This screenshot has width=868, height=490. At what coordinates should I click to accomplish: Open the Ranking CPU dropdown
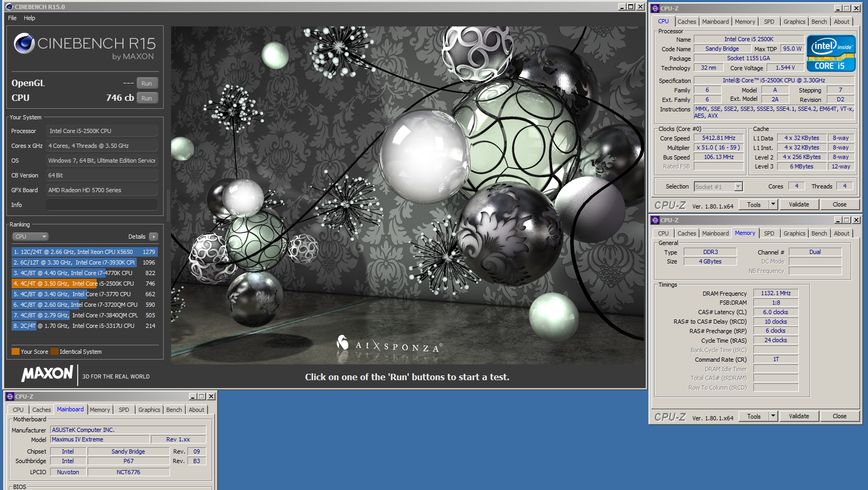point(30,237)
